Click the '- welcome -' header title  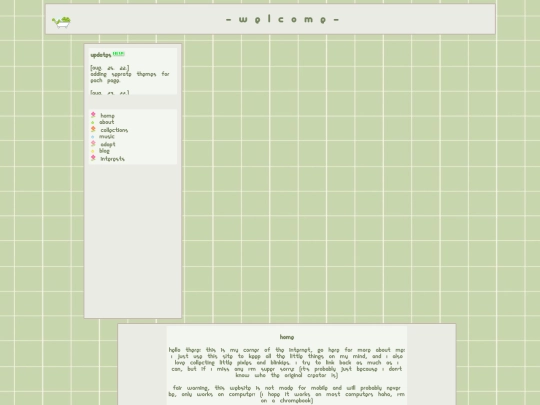282,19
